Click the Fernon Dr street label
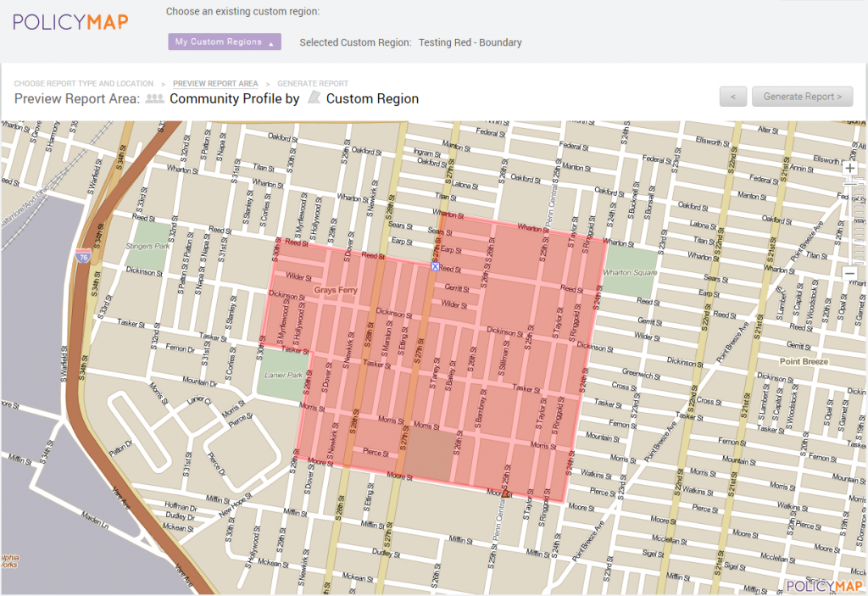The image size is (868, 596). click(x=181, y=348)
